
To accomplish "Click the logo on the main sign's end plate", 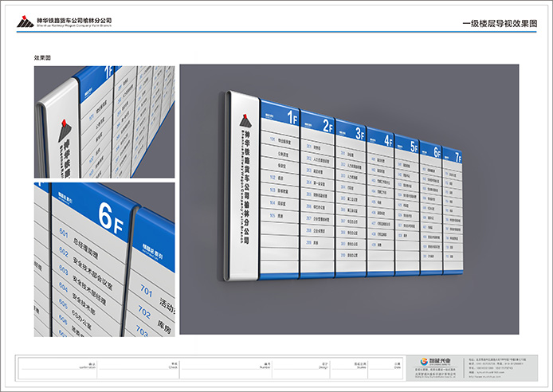I will [x=245, y=120].
